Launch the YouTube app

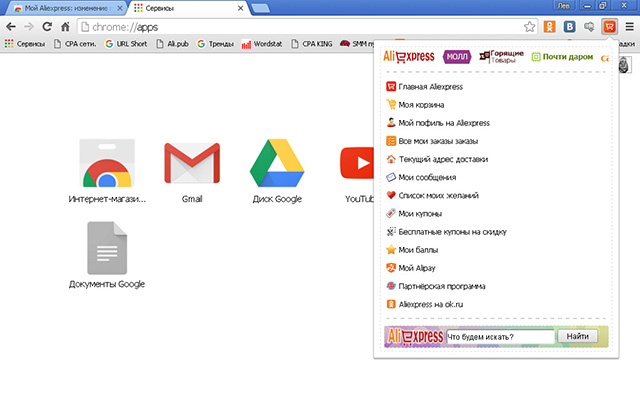[x=357, y=173]
